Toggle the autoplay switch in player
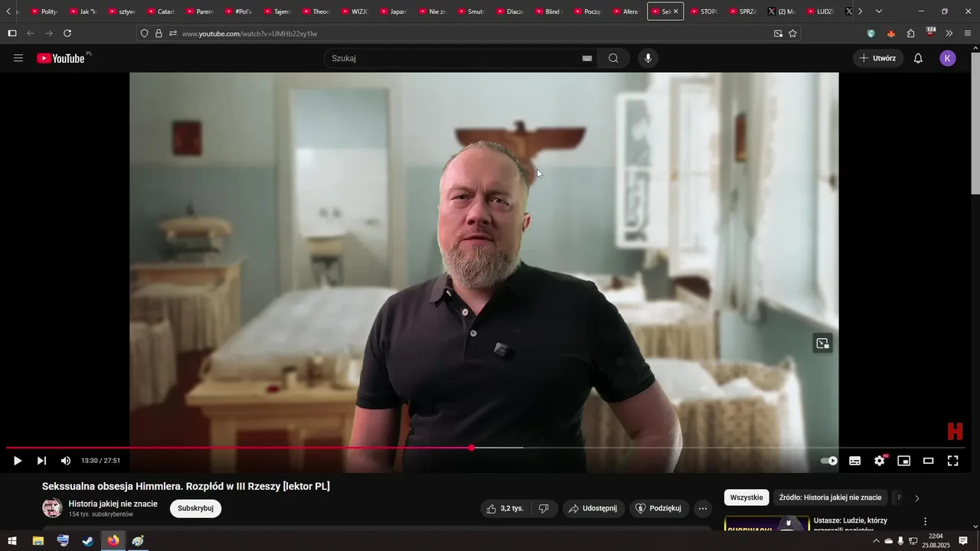 point(829,461)
